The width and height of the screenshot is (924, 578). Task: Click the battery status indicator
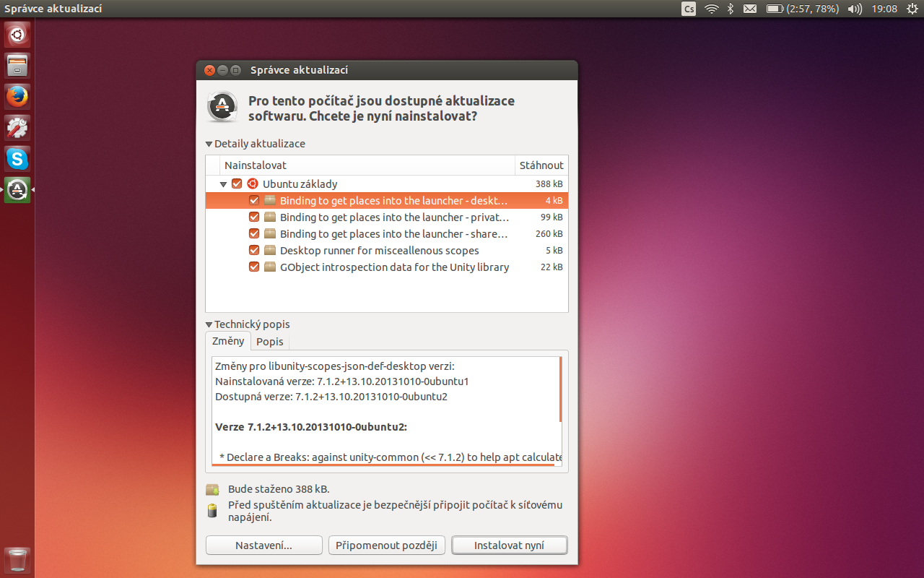802,9
